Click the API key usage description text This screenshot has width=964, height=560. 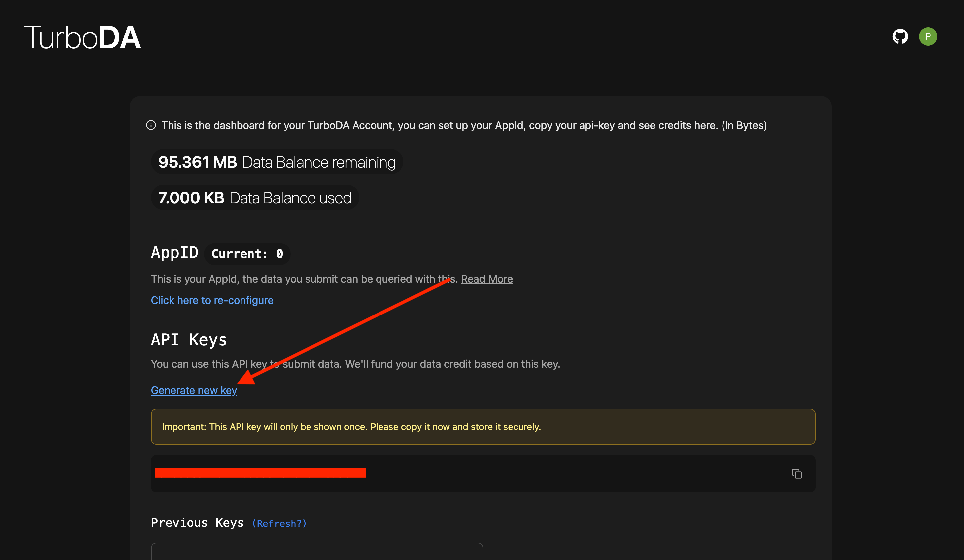pyautogui.click(x=355, y=364)
